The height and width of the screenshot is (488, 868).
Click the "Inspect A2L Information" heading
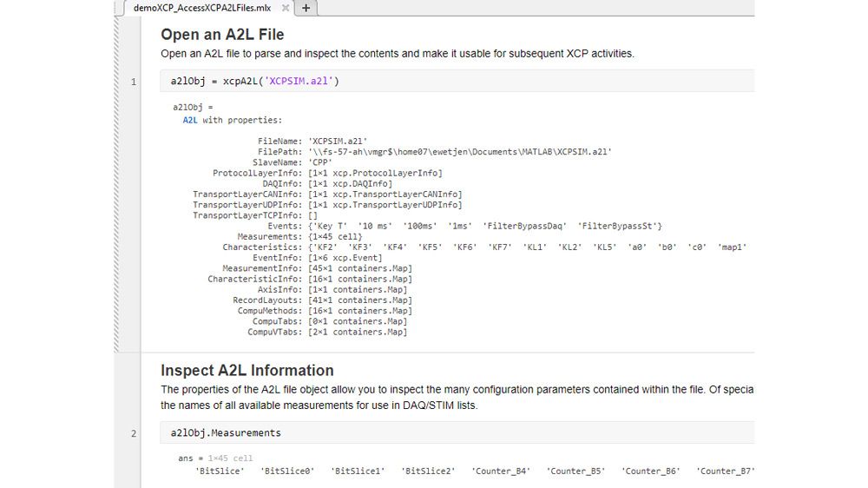point(247,370)
